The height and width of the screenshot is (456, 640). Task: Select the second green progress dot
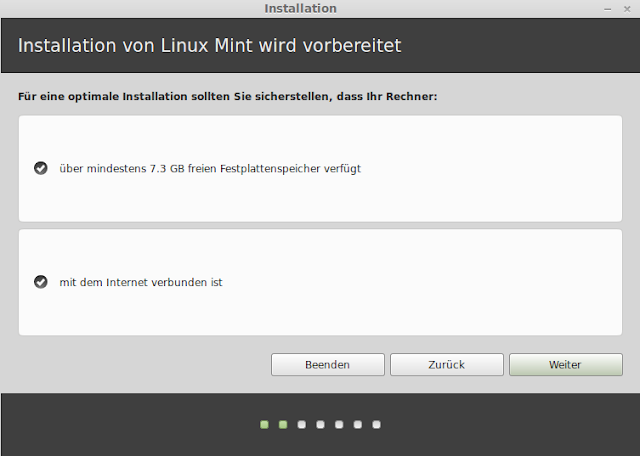point(283,425)
